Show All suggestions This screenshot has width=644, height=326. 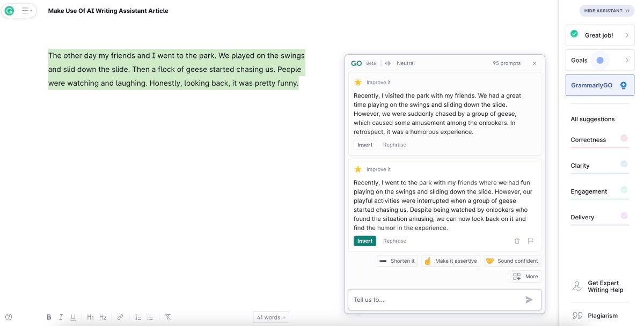592,120
